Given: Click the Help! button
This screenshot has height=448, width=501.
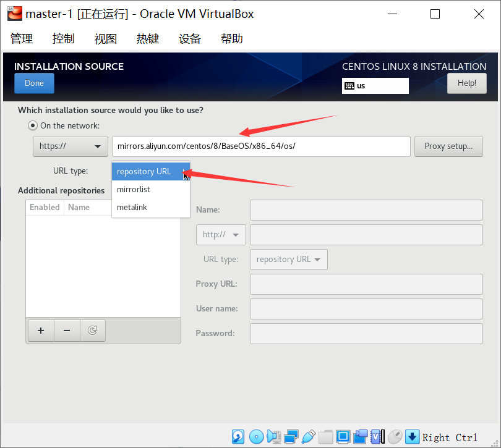Looking at the screenshot, I should click(467, 83).
